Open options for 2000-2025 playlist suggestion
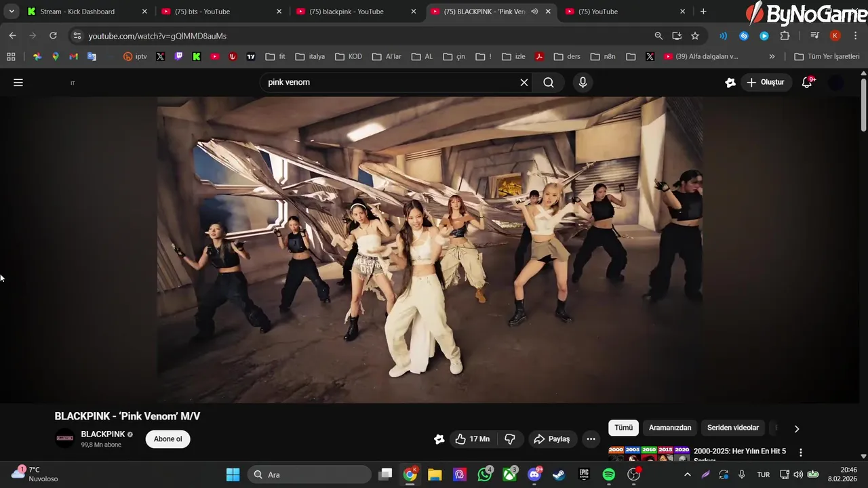Viewport: 868px width, 488px height. point(801,453)
